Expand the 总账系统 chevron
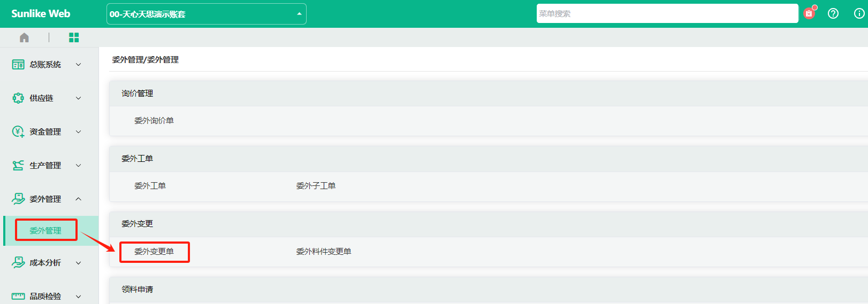Viewport: 868px width, 304px height. click(79, 65)
